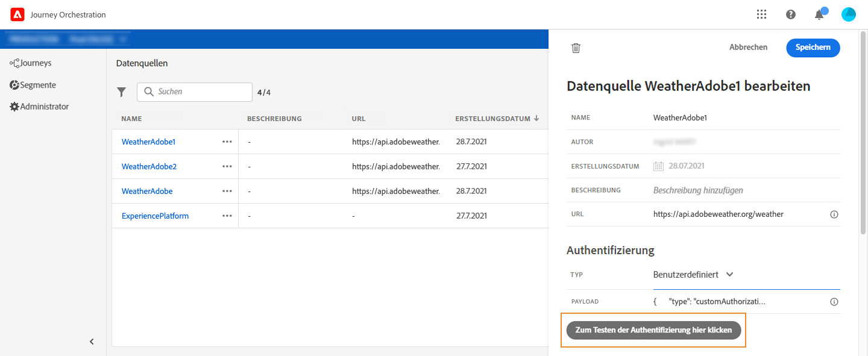The width and height of the screenshot is (868, 356).
Task: Click the 4/4 result counter
Action: pos(264,93)
